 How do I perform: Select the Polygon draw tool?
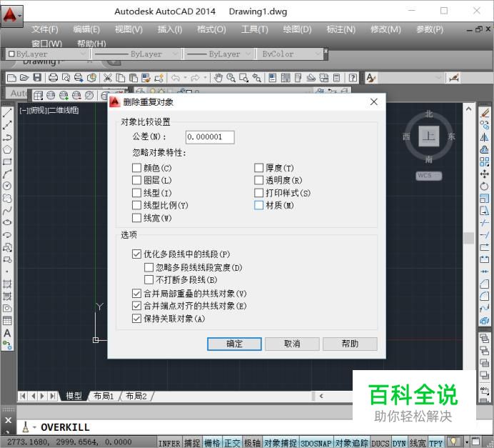pos(7,149)
